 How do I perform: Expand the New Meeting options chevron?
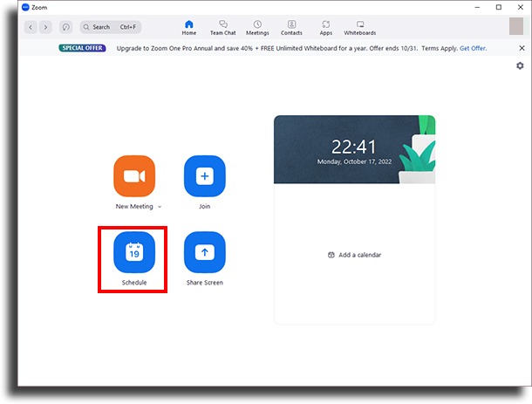[160, 207]
